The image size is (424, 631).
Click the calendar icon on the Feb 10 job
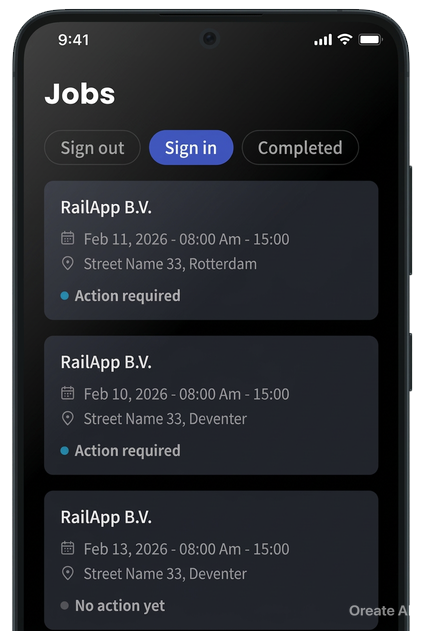click(x=68, y=393)
